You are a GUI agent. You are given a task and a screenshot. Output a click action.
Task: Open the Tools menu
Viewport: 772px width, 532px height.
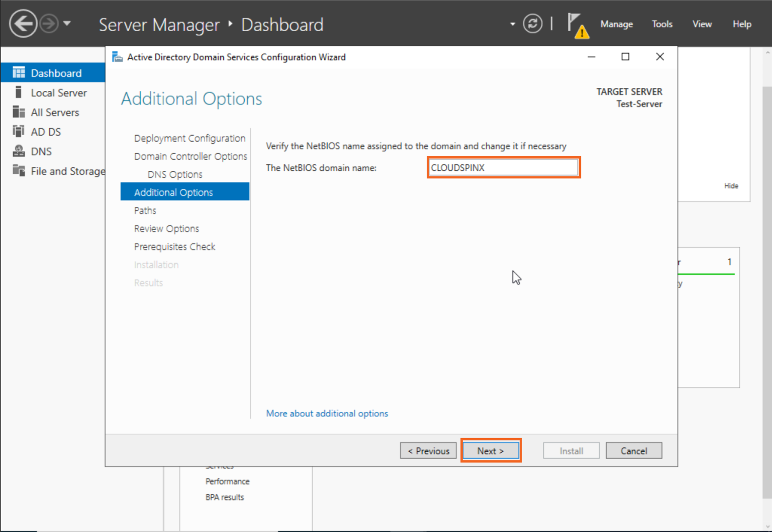point(662,24)
